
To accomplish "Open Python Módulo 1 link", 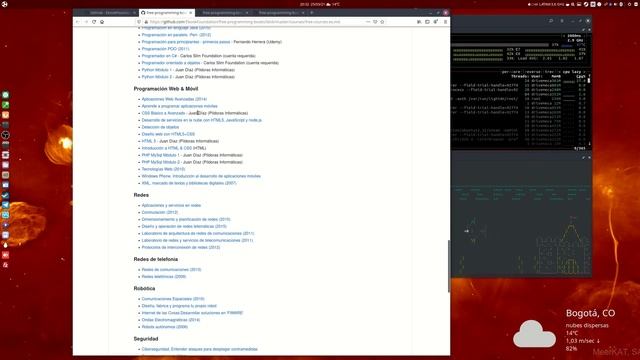I will click(x=156, y=70).
